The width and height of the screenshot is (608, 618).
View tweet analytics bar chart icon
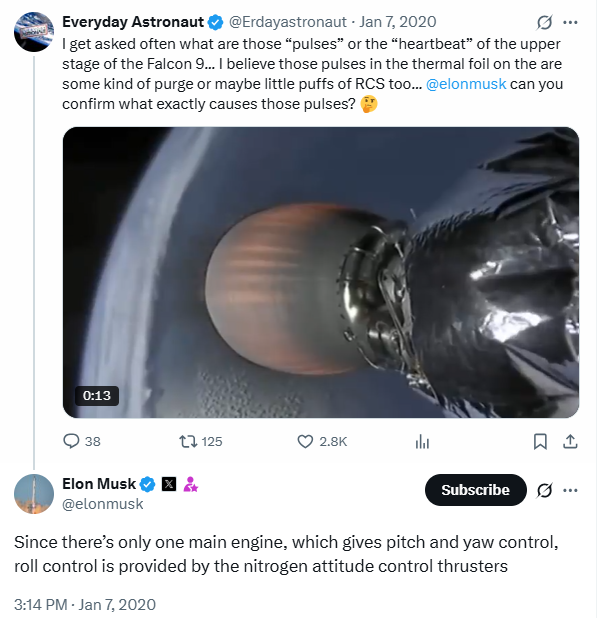[x=422, y=441]
